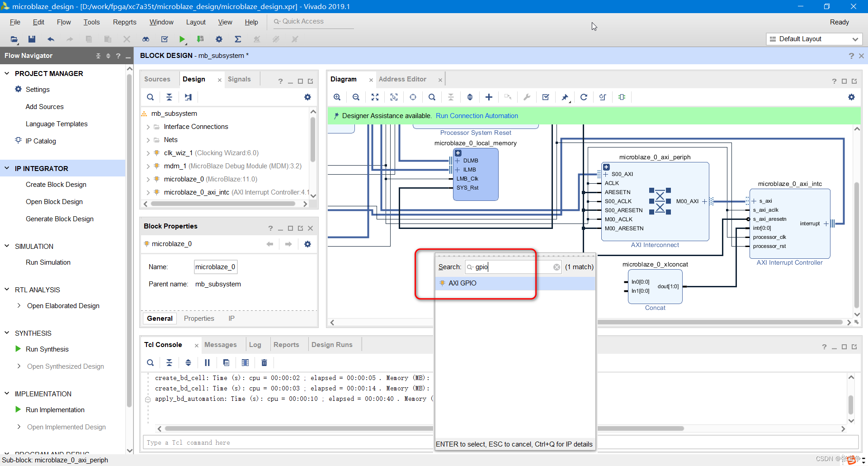Image resolution: width=868 pixels, height=466 pixels.
Task: Click the Save toolbar icon
Action: (32, 39)
